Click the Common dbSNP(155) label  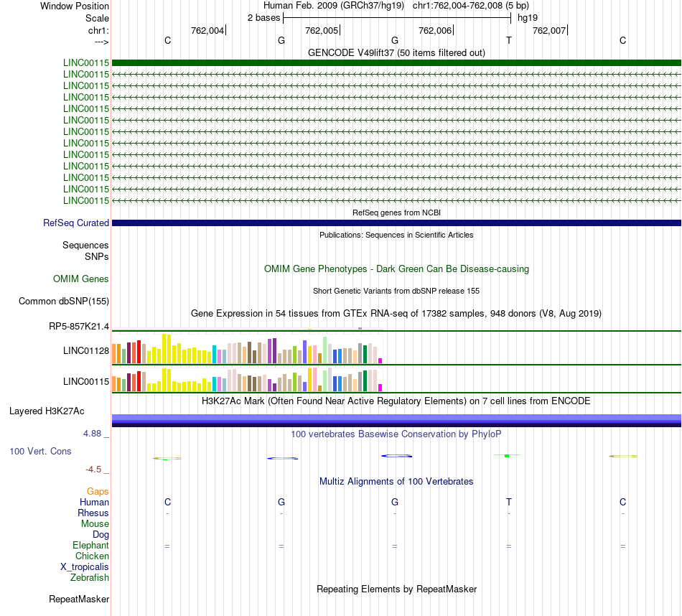(x=64, y=301)
